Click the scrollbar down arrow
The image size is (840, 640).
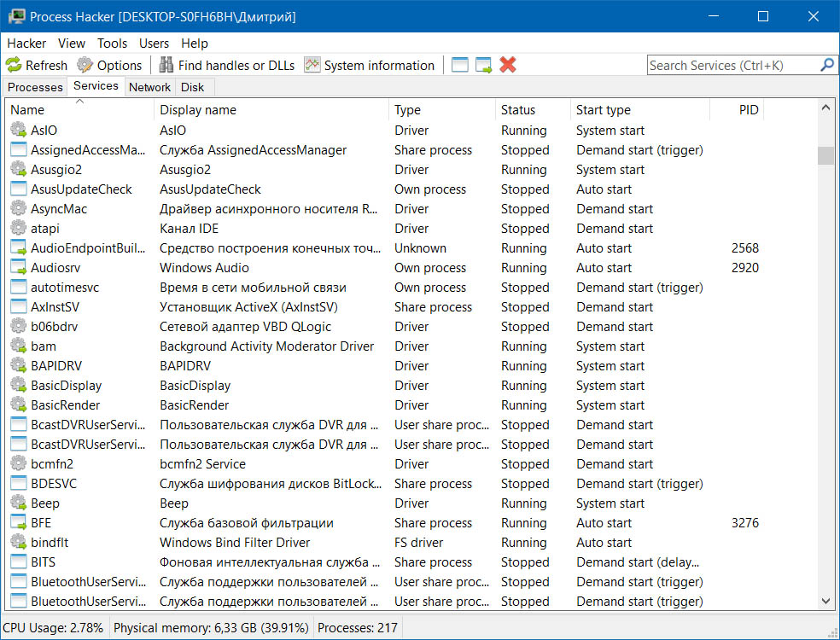(825, 601)
